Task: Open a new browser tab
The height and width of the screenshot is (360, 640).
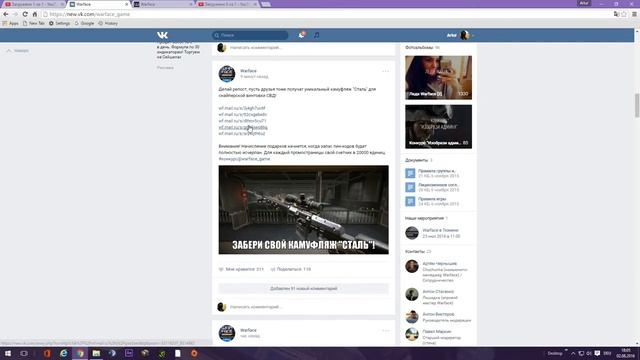Action: click(266, 4)
